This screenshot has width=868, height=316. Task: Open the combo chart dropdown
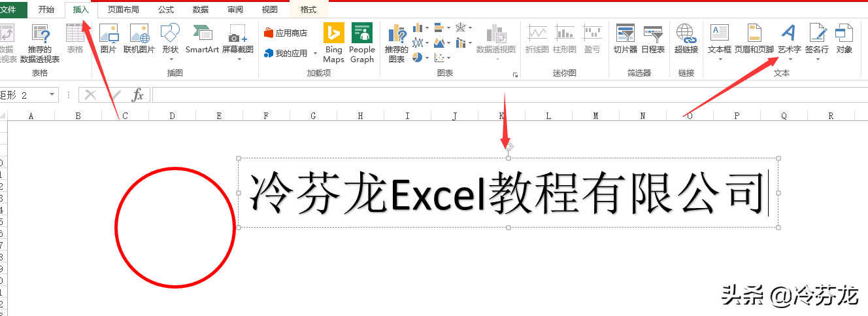click(464, 43)
